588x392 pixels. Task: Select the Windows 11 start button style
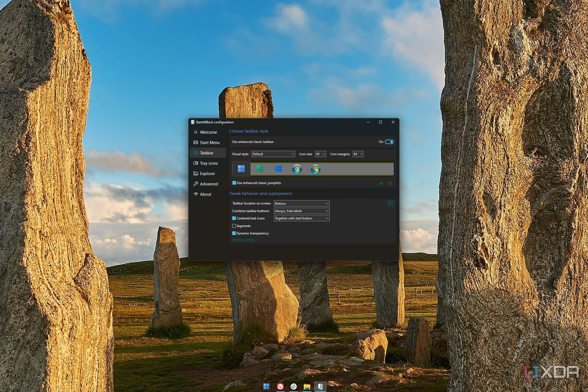(x=241, y=169)
